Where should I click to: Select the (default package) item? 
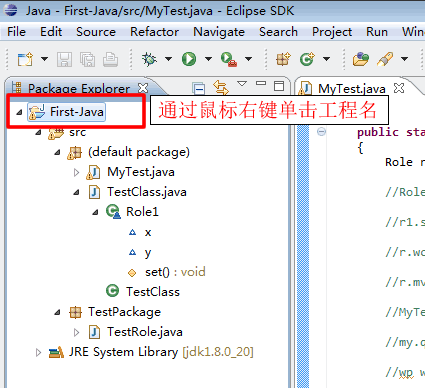click(139, 152)
